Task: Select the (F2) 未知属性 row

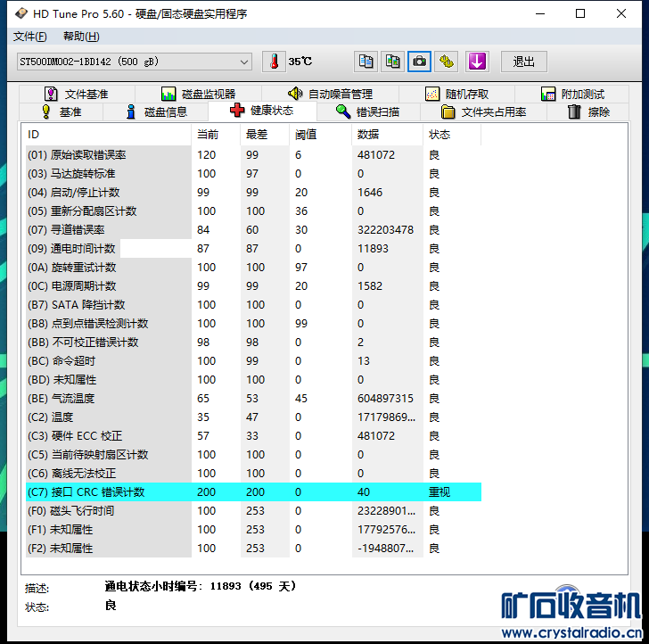Action: pos(253,549)
